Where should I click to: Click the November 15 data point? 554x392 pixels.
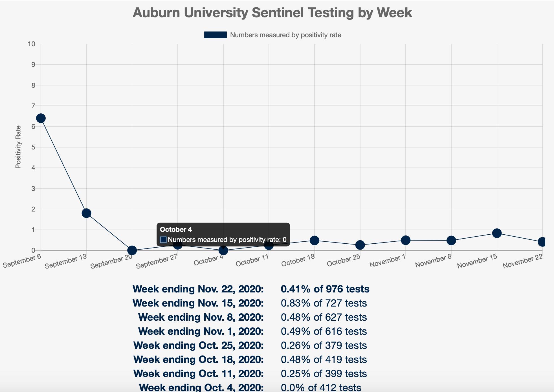(x=497, y=233)
